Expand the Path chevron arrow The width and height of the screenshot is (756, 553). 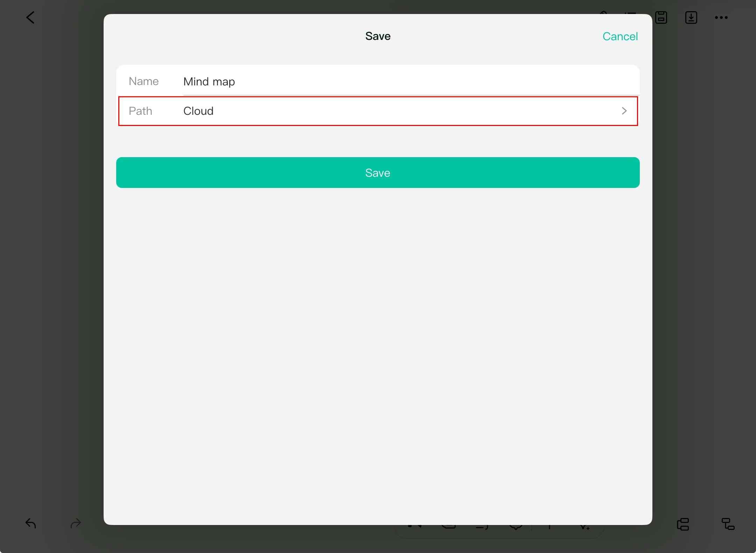click(624, 111)
